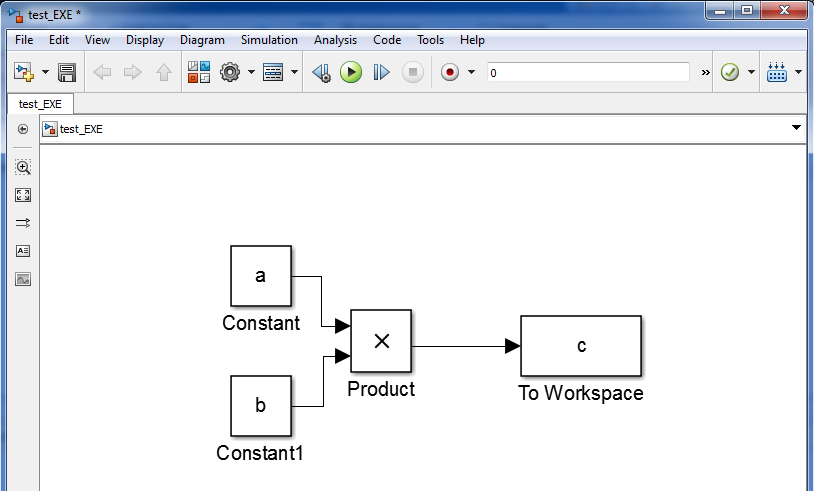Image resolution: width=814 pixels, height=491 pixels.
Task: Open the Library Browser icon
Action: point(198,73)
